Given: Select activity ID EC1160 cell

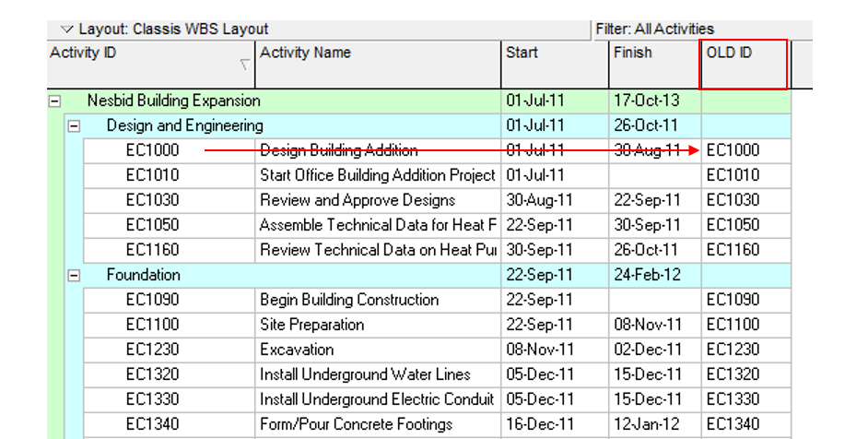Looking at the screenshot, I should (170, 250).
